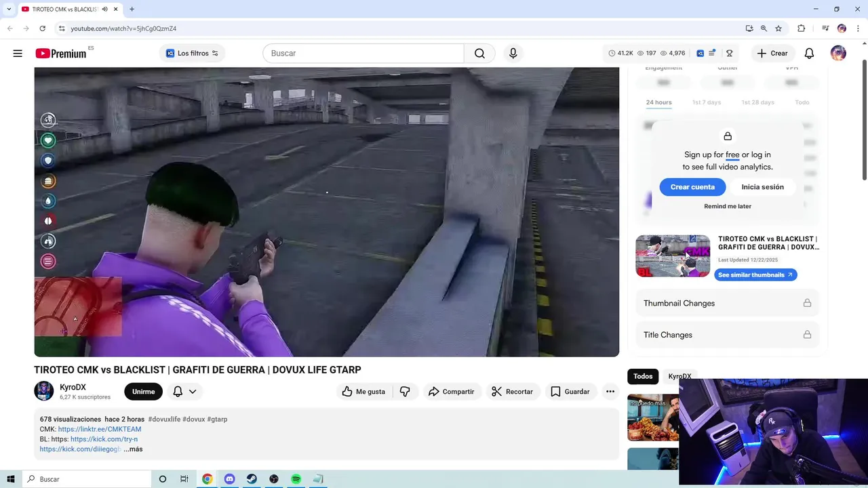This screenshot has height=488, width=868.
Task: Open zoom magnifier icon in address bar
Action: 764,28
